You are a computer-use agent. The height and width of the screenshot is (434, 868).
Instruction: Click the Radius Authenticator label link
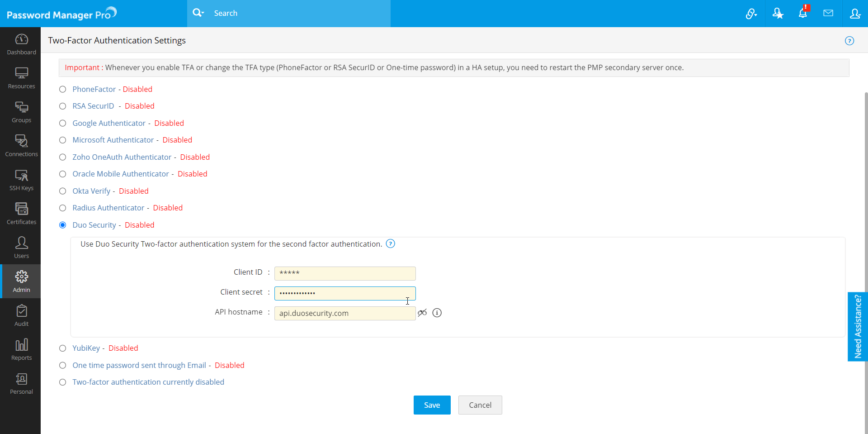pyautogui.click(x=108, y=208)
